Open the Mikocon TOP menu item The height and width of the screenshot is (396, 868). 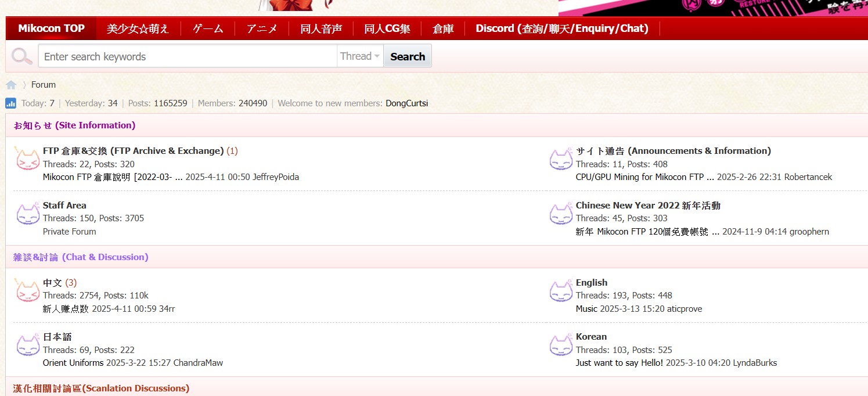51,28
